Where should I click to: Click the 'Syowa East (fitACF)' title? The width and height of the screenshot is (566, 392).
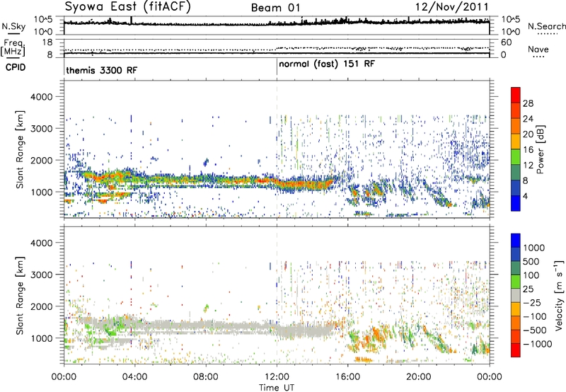[x=127, y=6]
